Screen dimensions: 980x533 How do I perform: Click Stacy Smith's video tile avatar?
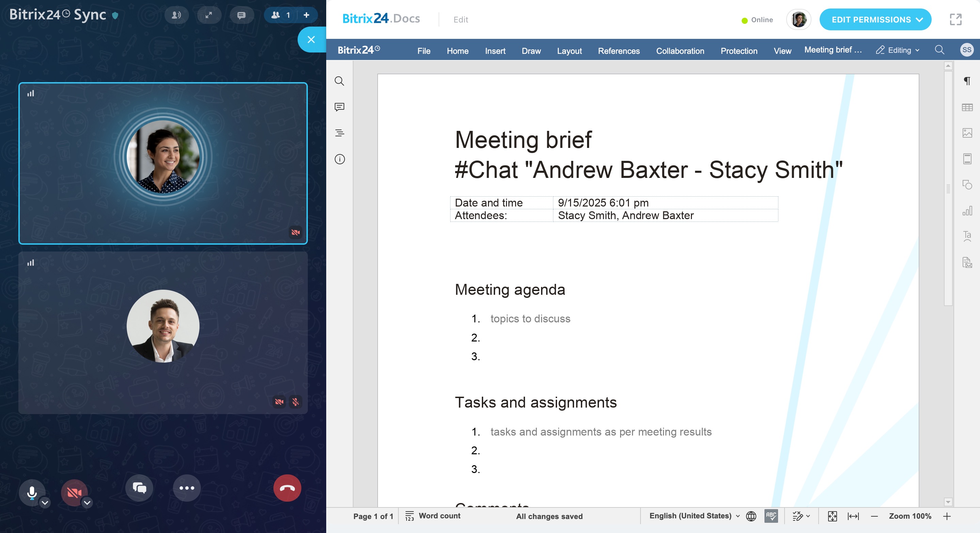163,157
